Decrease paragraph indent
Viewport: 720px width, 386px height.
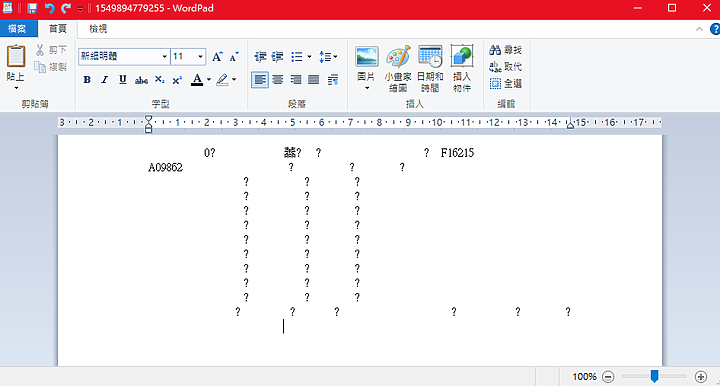coord(260,56)
